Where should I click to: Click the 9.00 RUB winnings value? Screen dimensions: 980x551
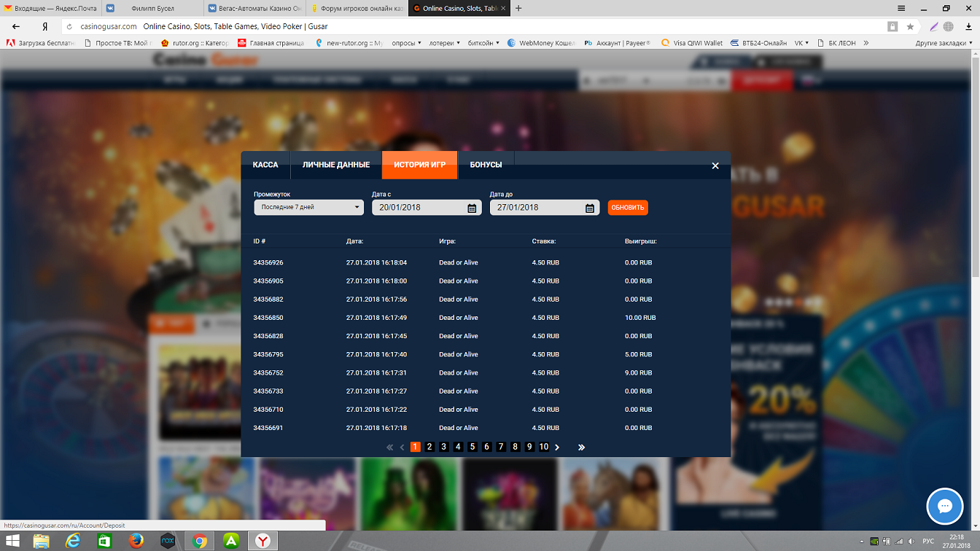(x=639, y=373)
